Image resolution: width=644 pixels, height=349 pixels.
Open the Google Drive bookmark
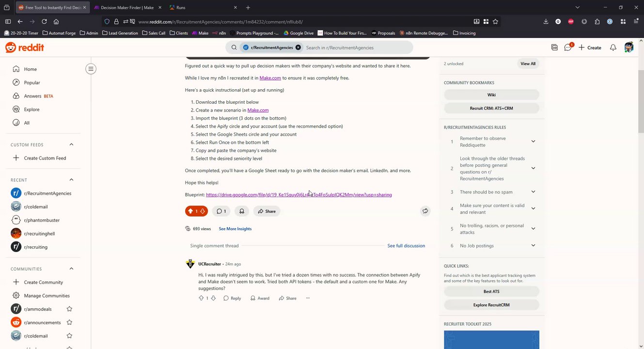coord(298,33)
